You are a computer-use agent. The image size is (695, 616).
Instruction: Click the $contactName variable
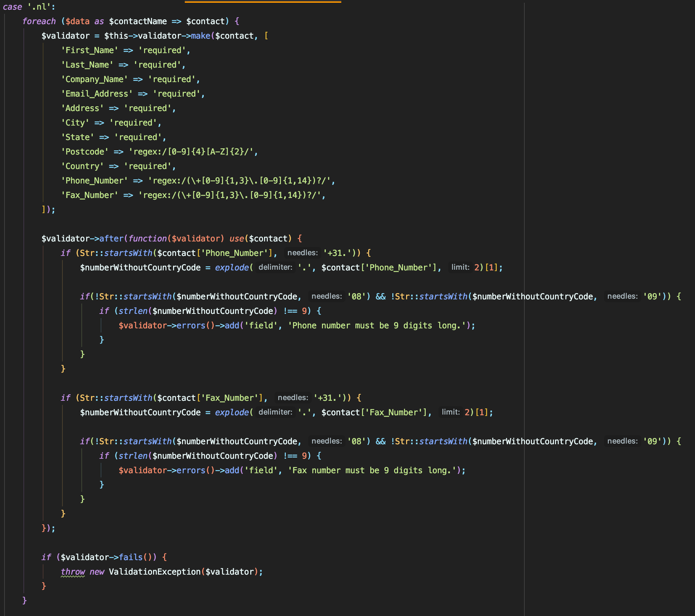point(138,21)
